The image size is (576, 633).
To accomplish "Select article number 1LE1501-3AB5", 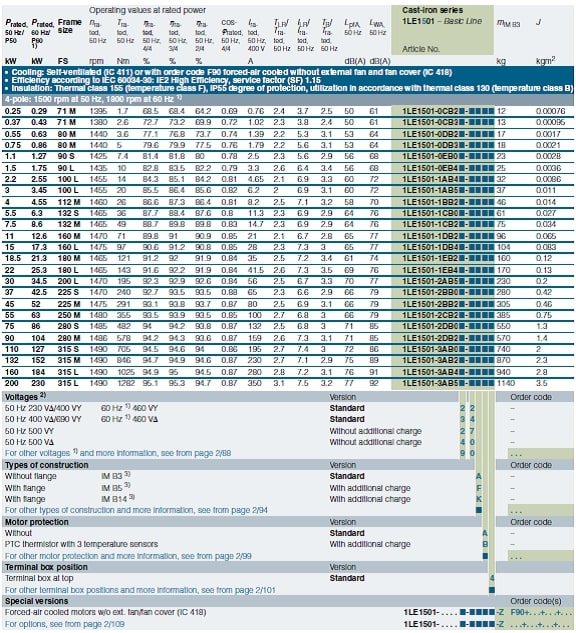I will click(430, 383).
